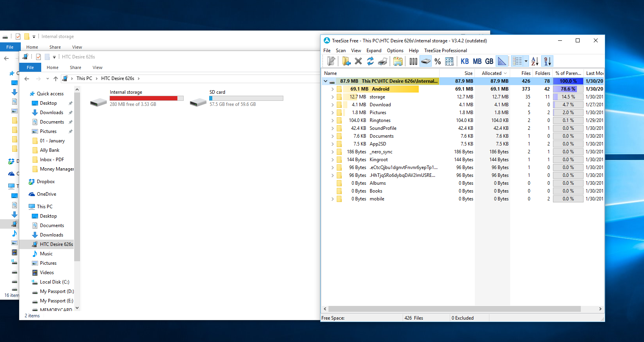Expand the Ringtones folder node
Viewport: 644px width, 342px height.
pyautogui.click(x=332, y=120)
